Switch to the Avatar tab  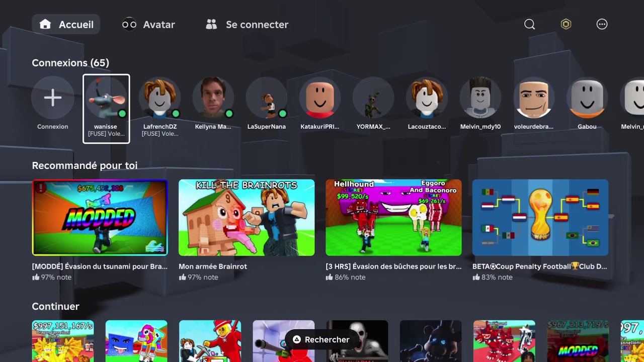(x=148, y=24)
